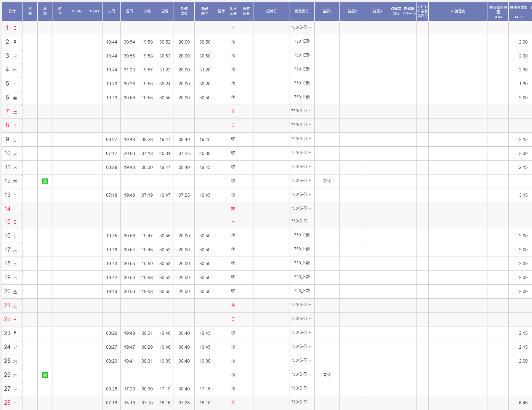Click the red 非 holiday marker on day 7
532x410 pixels.
[233, 111]
